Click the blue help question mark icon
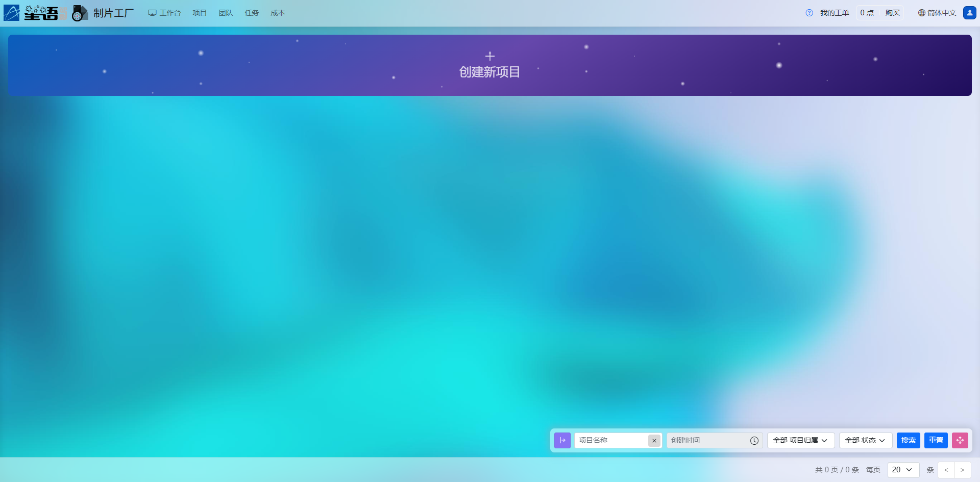This screenshot has height=482, width=980. click(809, 13)
